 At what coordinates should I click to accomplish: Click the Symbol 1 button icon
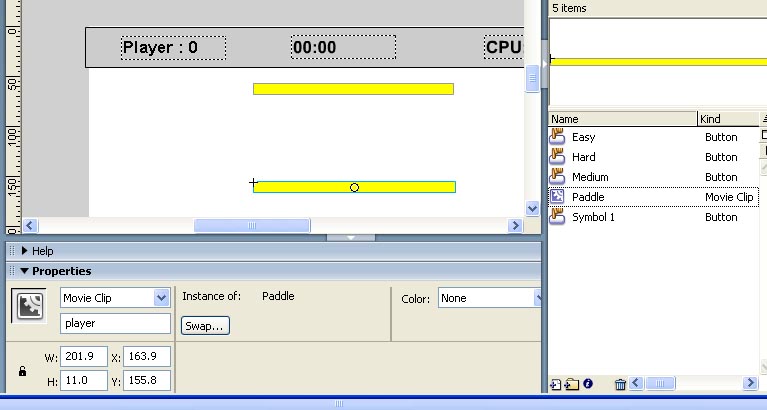click(557, 217)
